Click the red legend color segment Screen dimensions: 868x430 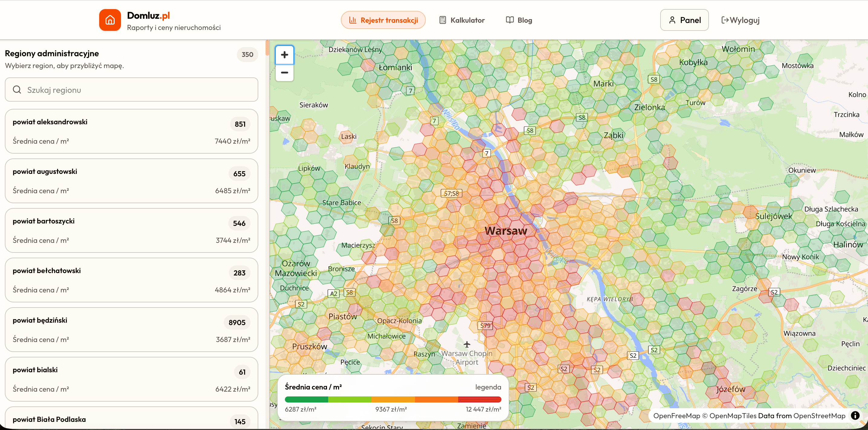(x=480, y=399)
